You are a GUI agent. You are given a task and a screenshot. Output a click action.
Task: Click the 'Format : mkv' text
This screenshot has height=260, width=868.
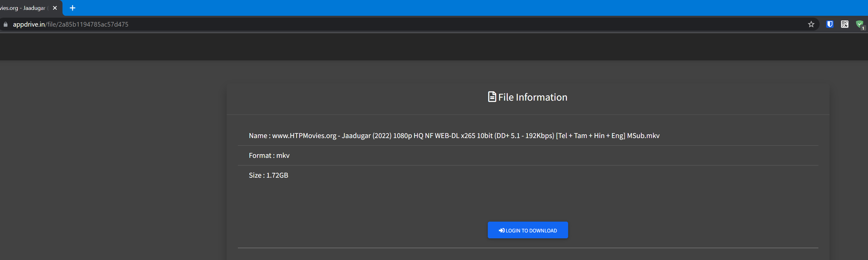click(269, 155)
